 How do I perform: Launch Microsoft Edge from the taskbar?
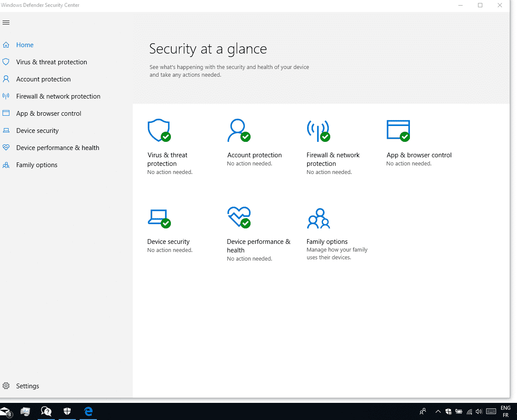click(x=89, y=412)
